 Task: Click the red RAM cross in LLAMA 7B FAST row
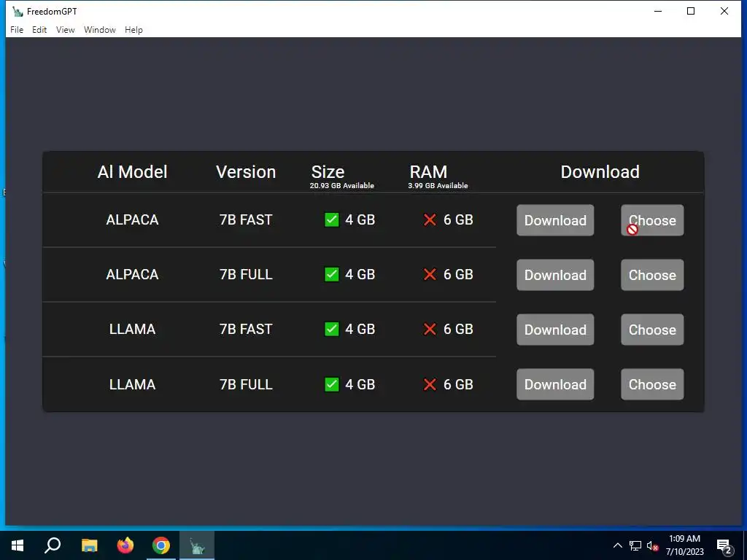430,329
